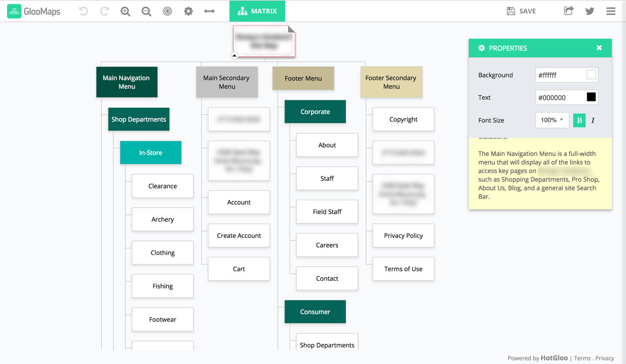Screen dimensions: 626x364
Task: Switch to Matrix view
Action: 257,11
